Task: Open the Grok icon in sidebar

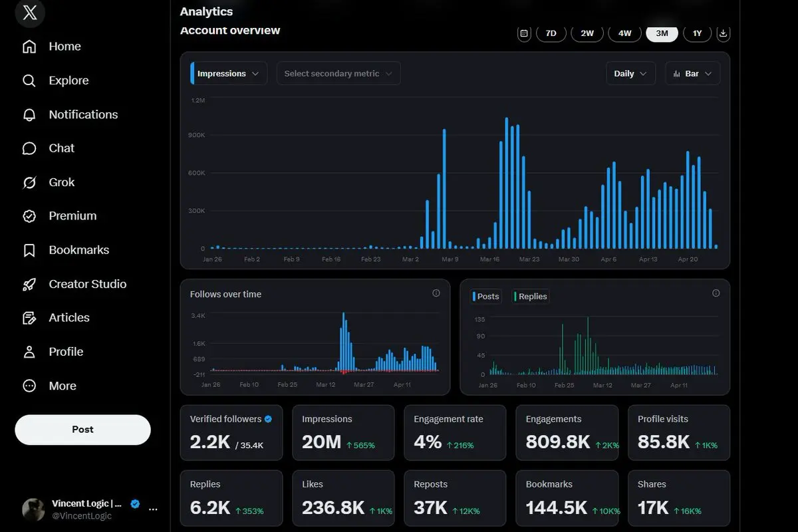Action: 29,182
